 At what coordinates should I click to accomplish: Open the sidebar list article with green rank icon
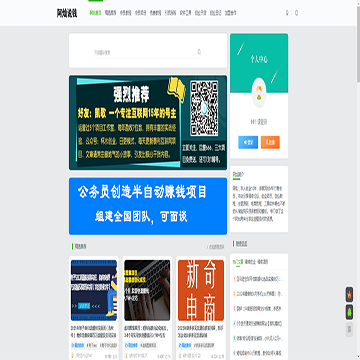point(259,339)
